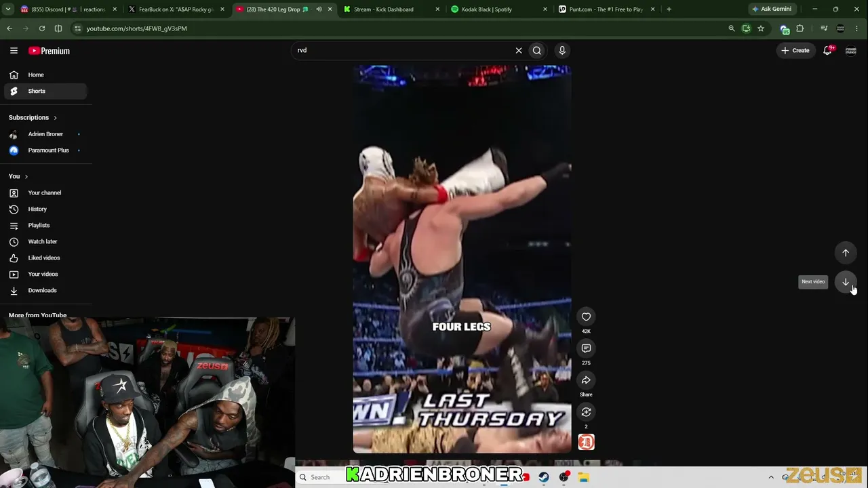Open the Adrien Broner subscription
Image resolution: width=868 pixels, height=488 pixels.
click(x=45, y=134)
